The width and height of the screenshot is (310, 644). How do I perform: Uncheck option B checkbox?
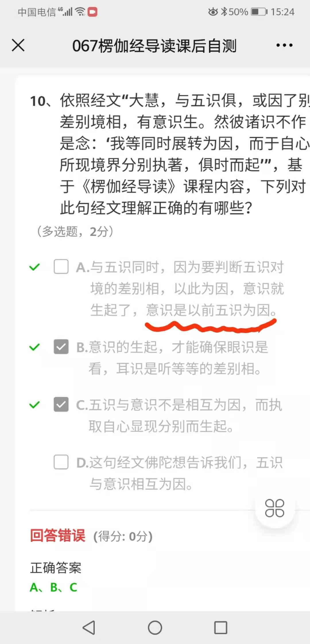[61, 347]
